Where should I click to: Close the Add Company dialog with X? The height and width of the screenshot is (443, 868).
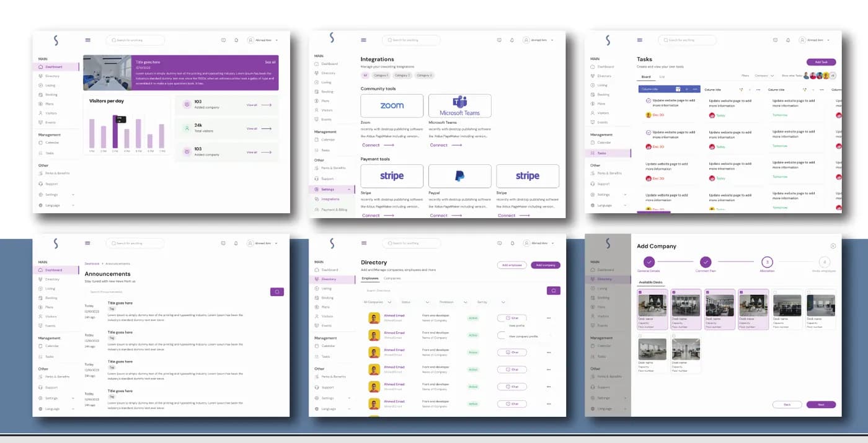[833, 246]
